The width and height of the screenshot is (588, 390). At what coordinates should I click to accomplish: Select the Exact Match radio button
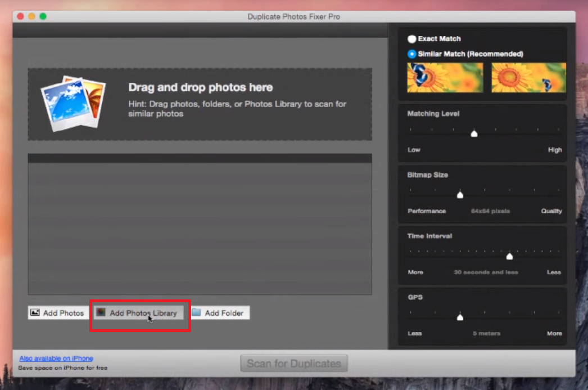411,39
